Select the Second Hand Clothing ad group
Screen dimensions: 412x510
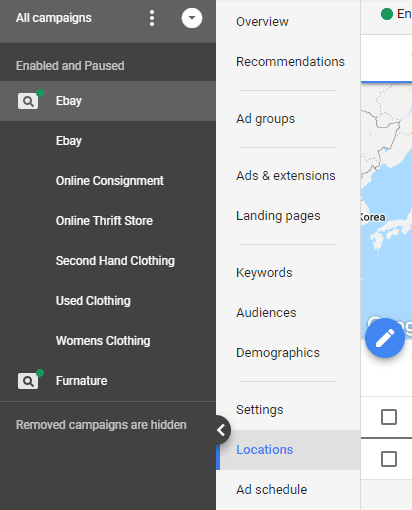tap(115, 261)
